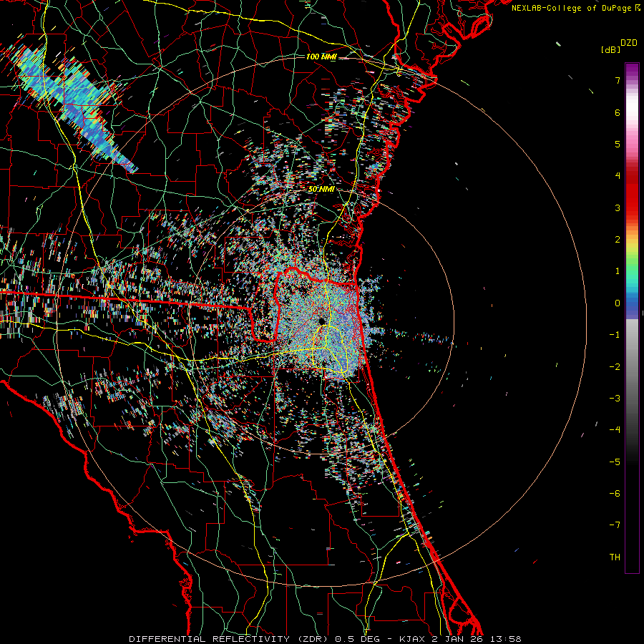Click the 100 NMI range ring label

(321, 57)
